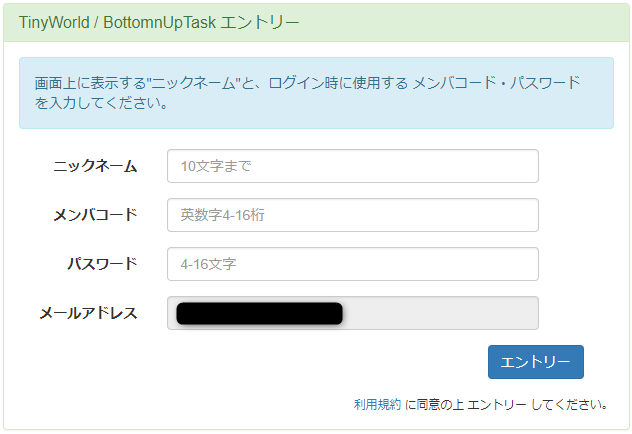Click the メールアドレス disabled field
The image size is (632, 434).
(440, 313)
